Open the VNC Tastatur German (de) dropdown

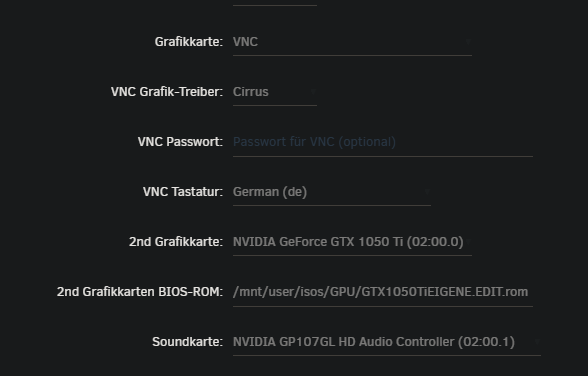click(332, 192)
